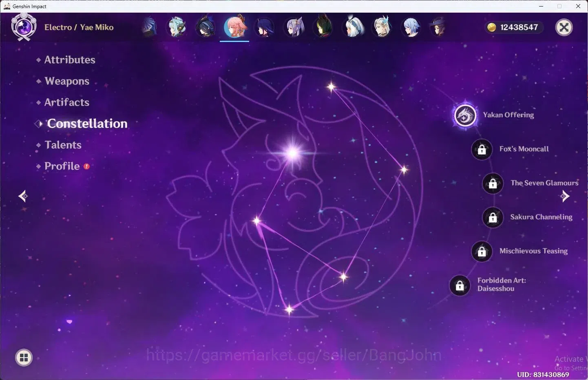
Task: Click the Electro / Yae Miko title
Action: tap(79, 27)
